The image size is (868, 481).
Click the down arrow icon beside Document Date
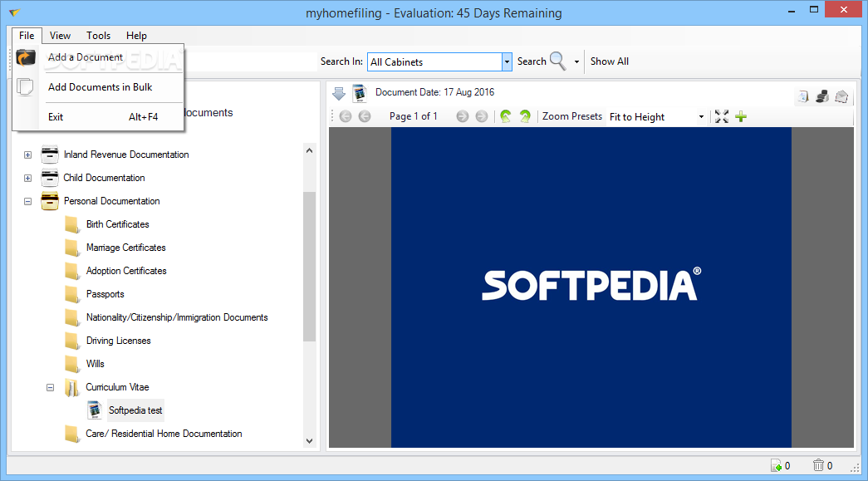click(339, 94)
